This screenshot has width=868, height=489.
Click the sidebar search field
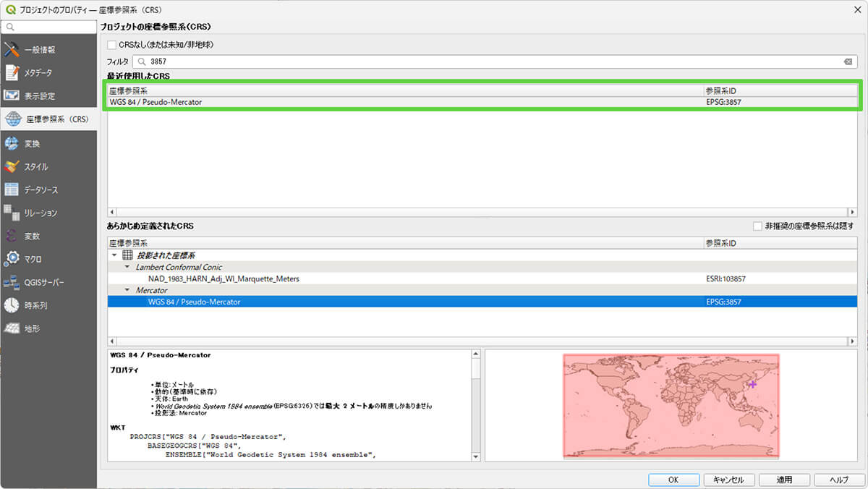tap(48, 27)
